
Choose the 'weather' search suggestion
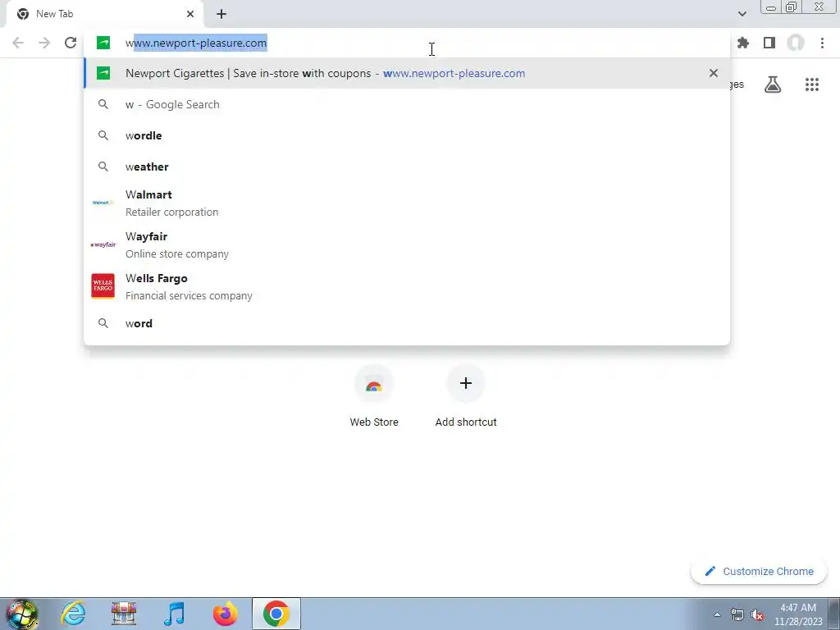click(407, 167)
